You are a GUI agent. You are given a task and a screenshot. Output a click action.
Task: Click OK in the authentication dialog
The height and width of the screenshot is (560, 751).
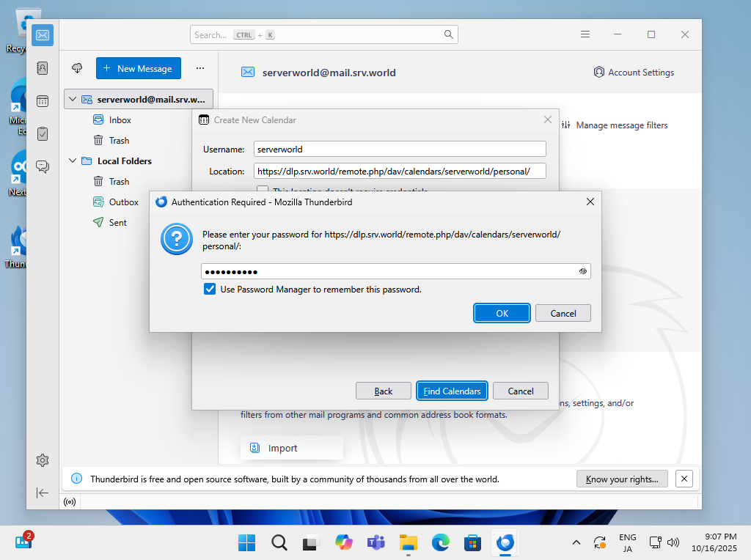point(502,313)
